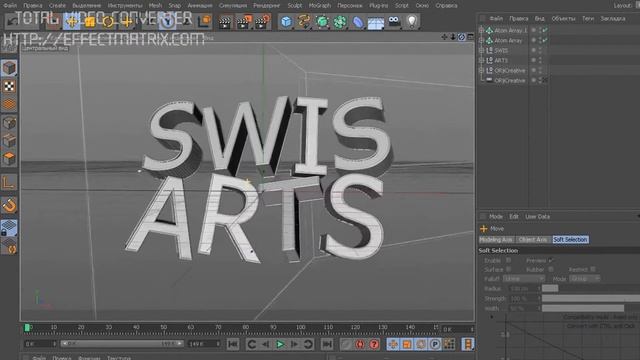Expand the Atom Array.1 object tree node
Image resolution: width=640 pixels, height=360 pixels.
[481, 30]
